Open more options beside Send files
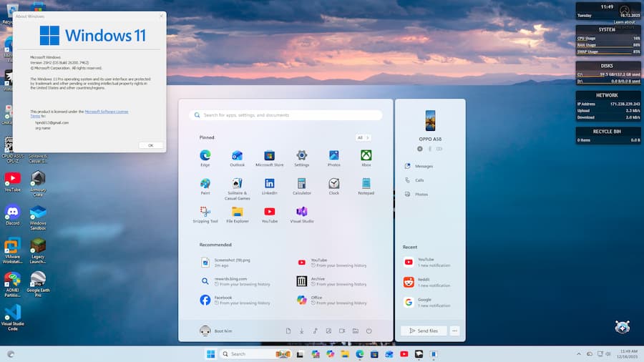 click(x=455, y=331)
